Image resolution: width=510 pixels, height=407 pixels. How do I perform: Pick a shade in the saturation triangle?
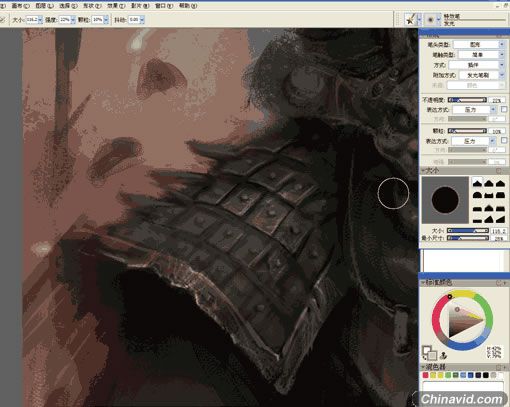[x=462, y=321]
